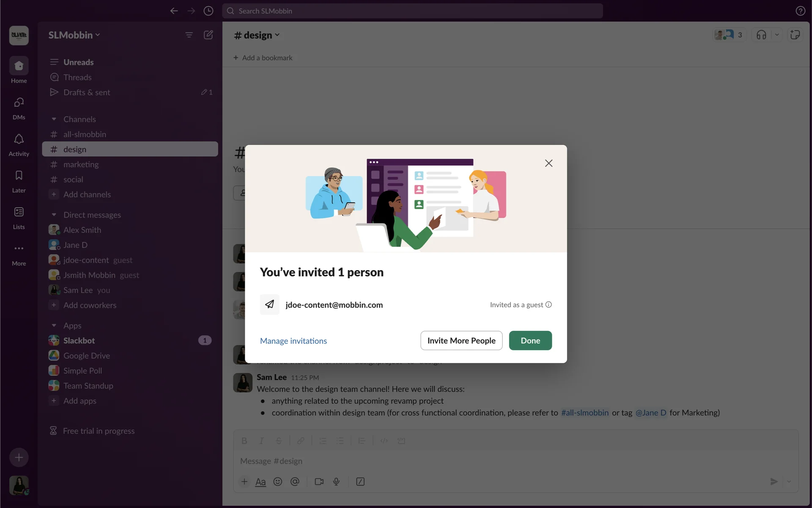Viewport: 812px width, 508px height.
Task: Click the Search SLMobbin field
Action: click(412, 11)
